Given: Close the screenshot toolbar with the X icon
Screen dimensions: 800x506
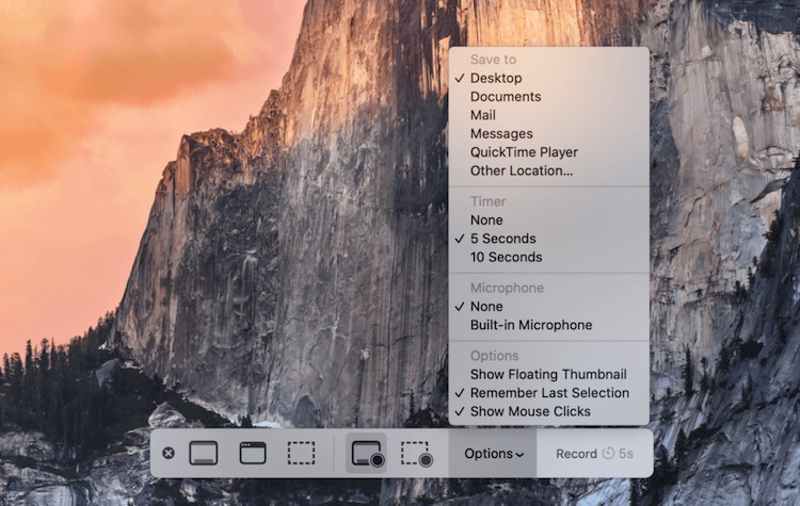Looking at the screenshot, I should point(168,453).
